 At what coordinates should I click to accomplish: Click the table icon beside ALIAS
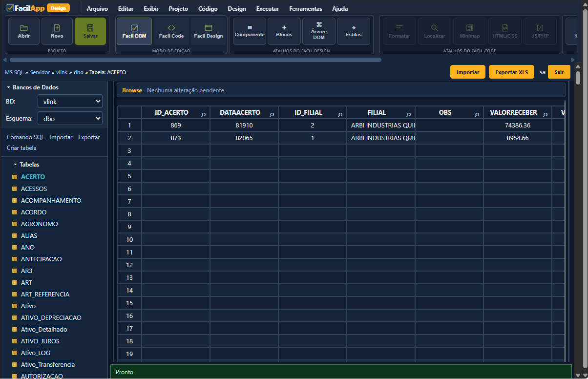click(15, 236)
